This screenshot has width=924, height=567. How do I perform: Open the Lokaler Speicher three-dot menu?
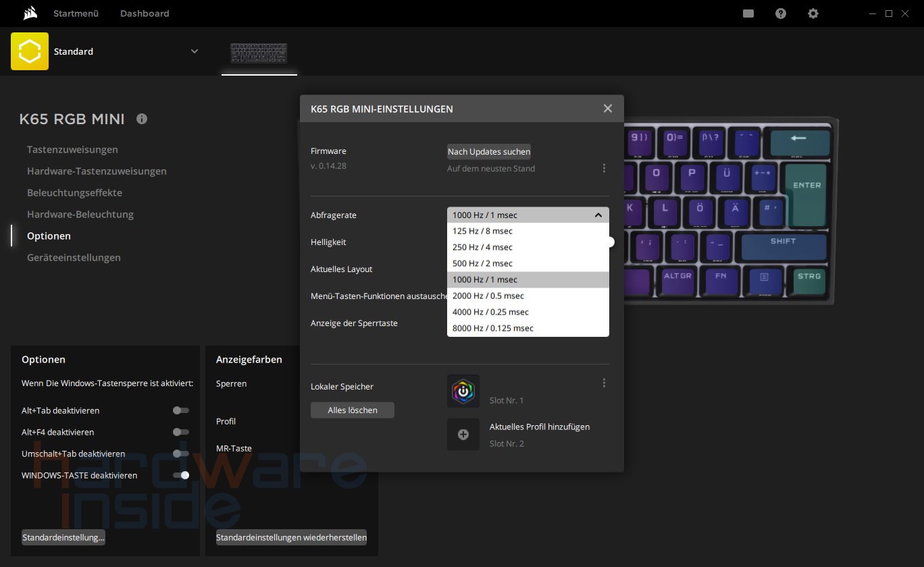[x=604, y=383]
